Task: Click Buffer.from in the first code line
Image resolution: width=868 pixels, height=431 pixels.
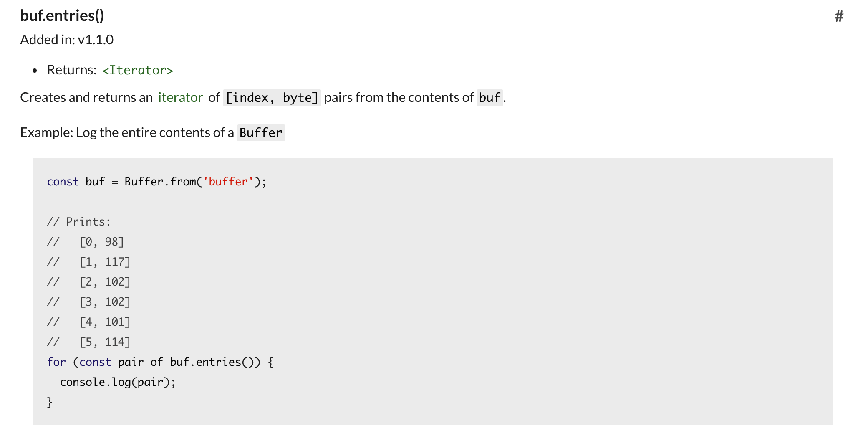Action: [x=160, y=182]
